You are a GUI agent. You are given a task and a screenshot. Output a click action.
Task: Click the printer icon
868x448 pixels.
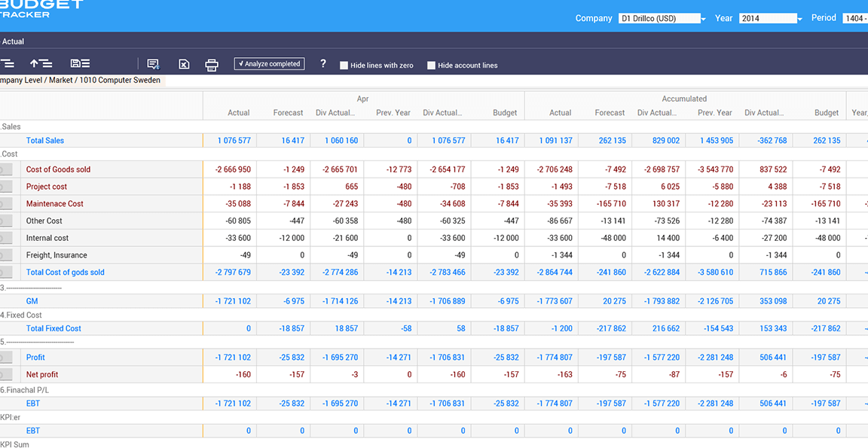tap(212, 65)
